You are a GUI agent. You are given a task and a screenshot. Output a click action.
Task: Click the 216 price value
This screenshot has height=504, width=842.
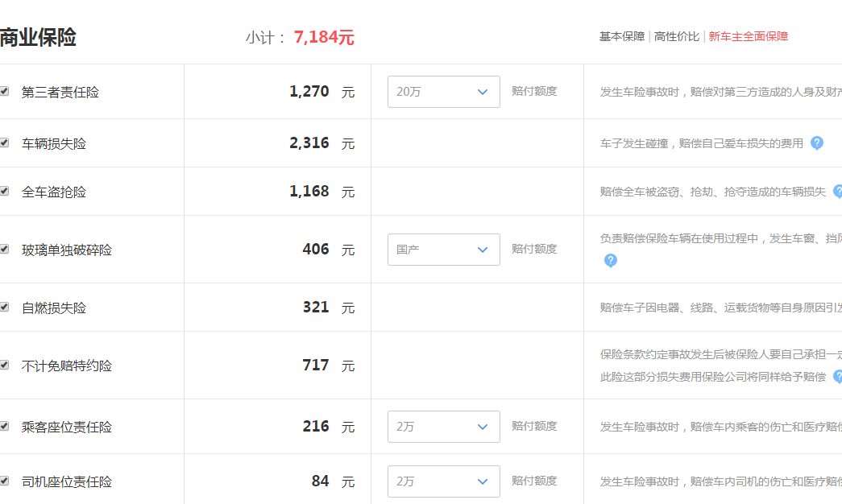click(x=316, y=427)
